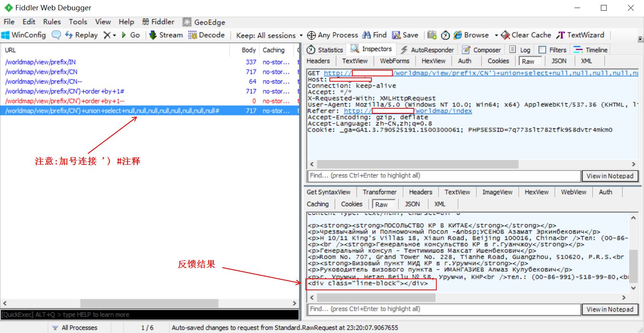Screen dimensions: 644x333
Task: Sort sessions by URL column header
Action: (x=115, y=50)
